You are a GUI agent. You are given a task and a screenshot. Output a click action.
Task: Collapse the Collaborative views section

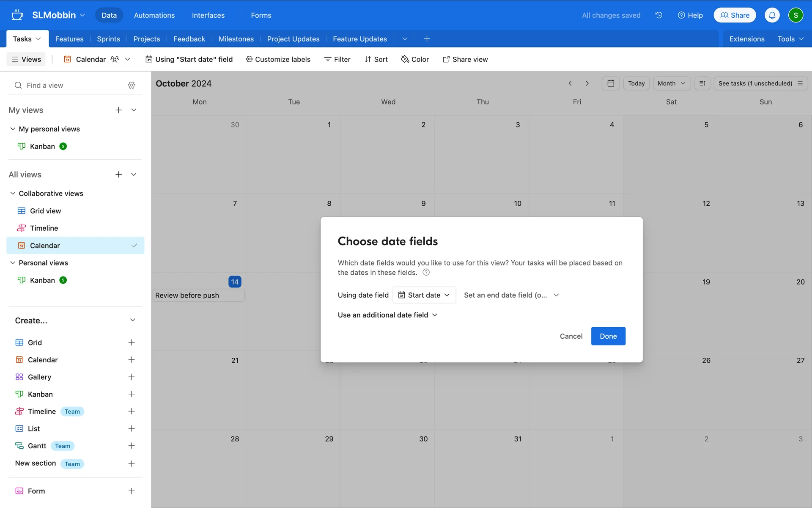click(13, 193)
